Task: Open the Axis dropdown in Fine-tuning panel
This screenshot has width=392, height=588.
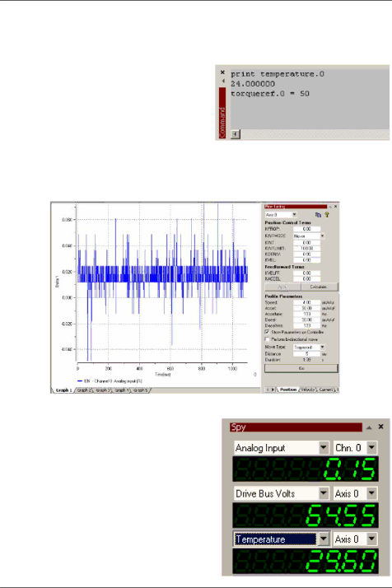Action: click(294, 214)
